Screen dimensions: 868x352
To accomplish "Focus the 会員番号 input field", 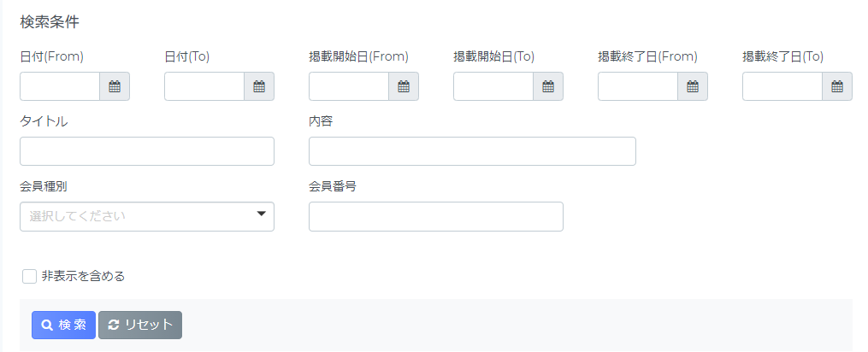I will [x=435, y=216].
